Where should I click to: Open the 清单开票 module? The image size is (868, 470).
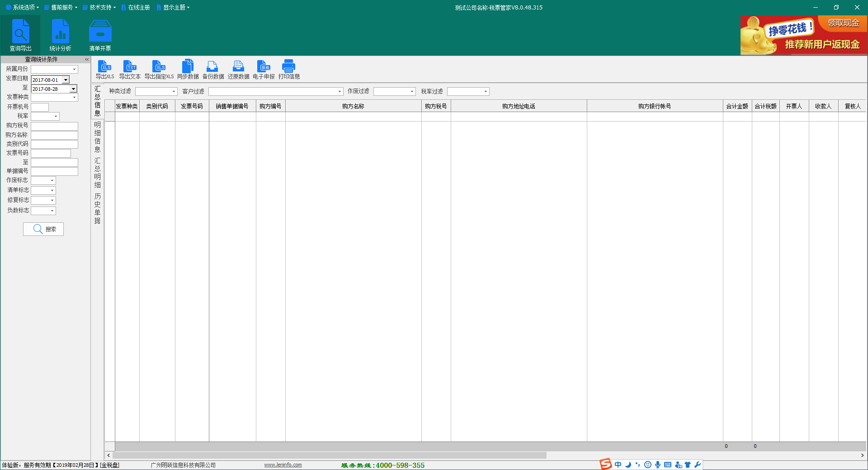pyautogui.click(x=100, y=35)
